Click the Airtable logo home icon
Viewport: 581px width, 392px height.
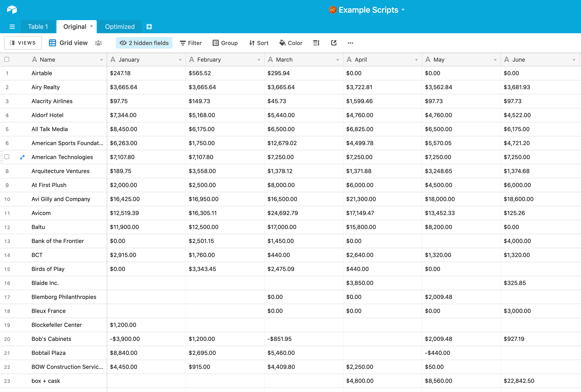point(12,10)
